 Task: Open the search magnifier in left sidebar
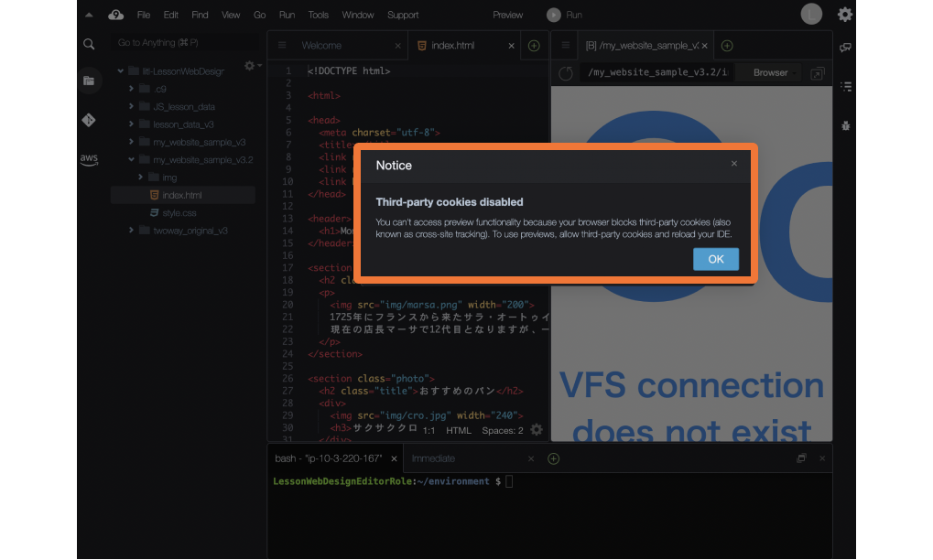click(x=89, y=44)
